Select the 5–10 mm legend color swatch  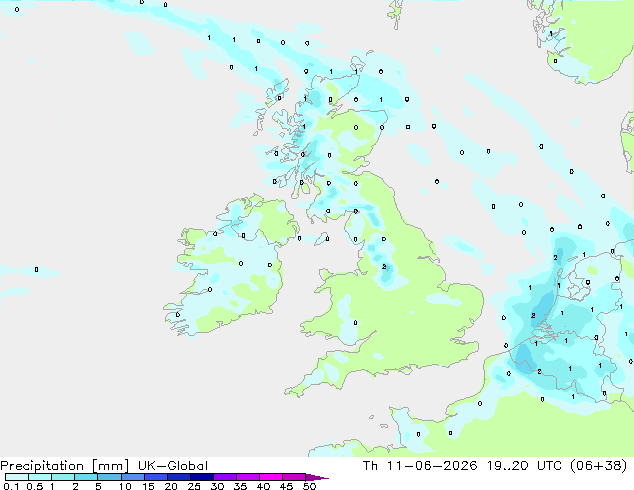109,477
